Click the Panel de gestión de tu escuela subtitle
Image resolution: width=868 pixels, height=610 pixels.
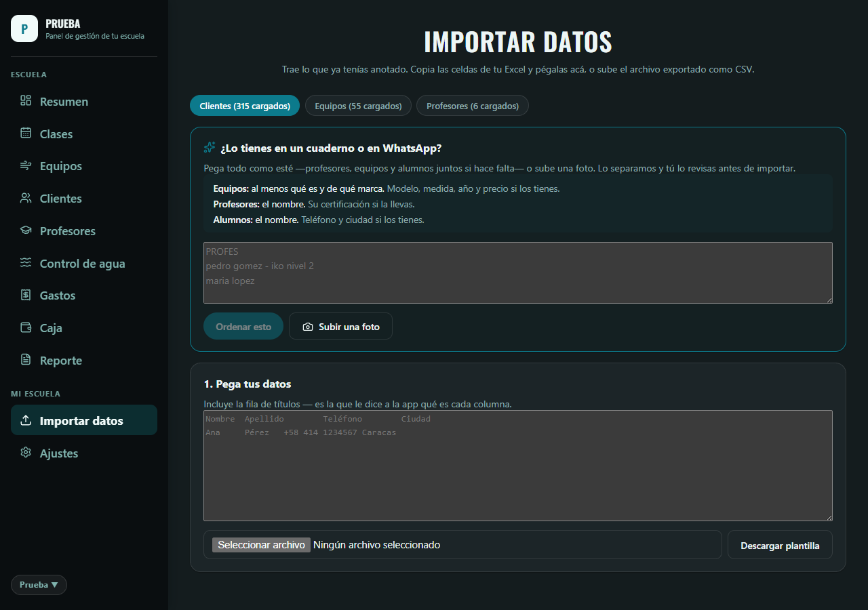pos(95,36)
